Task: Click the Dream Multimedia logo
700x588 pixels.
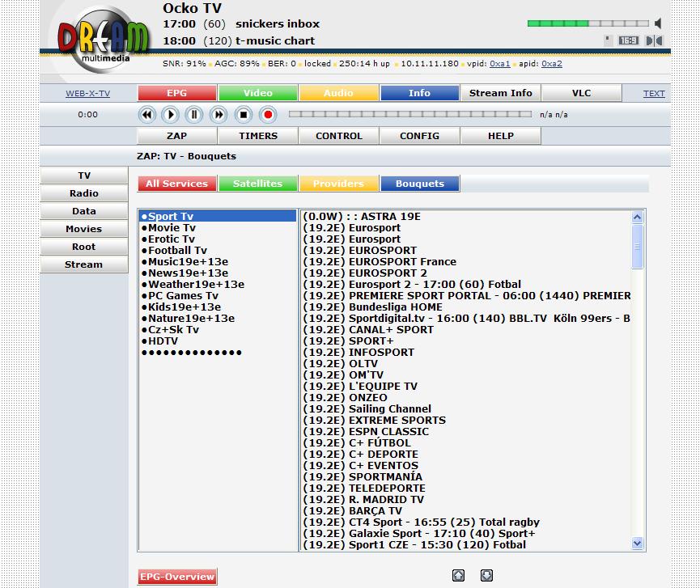Action: pyautogui.click(x=103, y=39)
